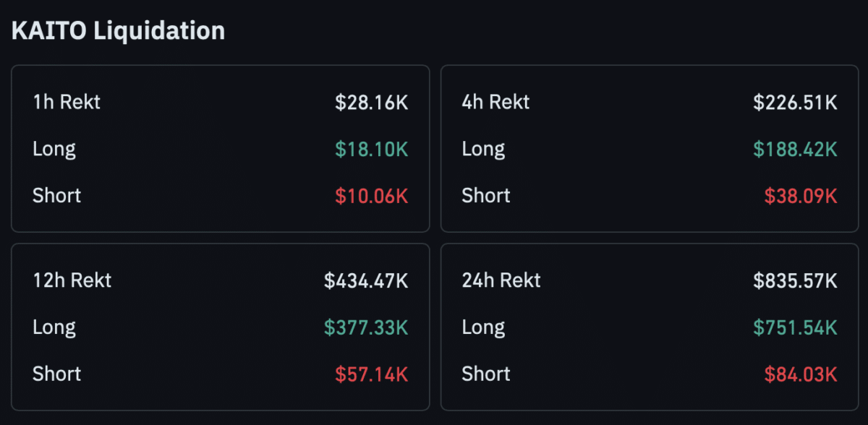Click the 24h Rekt total $835.57K
Viewport: 868px width, 425px height.
pyautogui.click(x=795, y=280)
